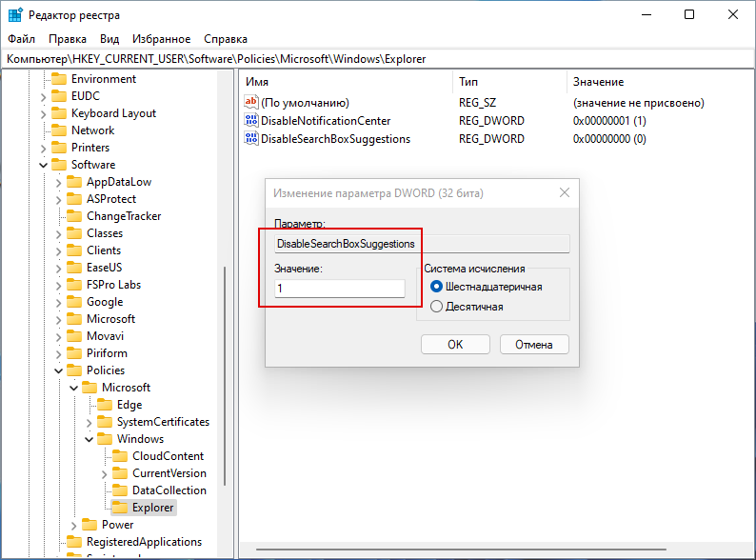
Task: Open the Правка menu
Action: click(x=68, y=39)
